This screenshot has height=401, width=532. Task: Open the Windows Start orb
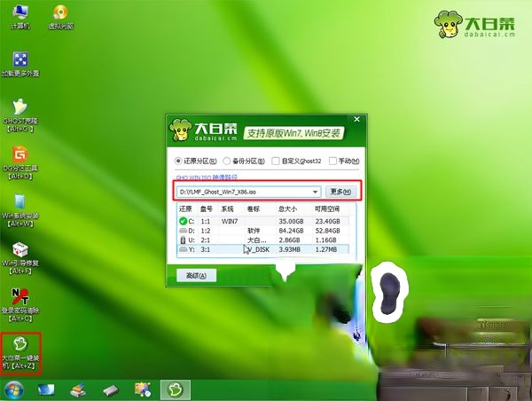[14, 389]
